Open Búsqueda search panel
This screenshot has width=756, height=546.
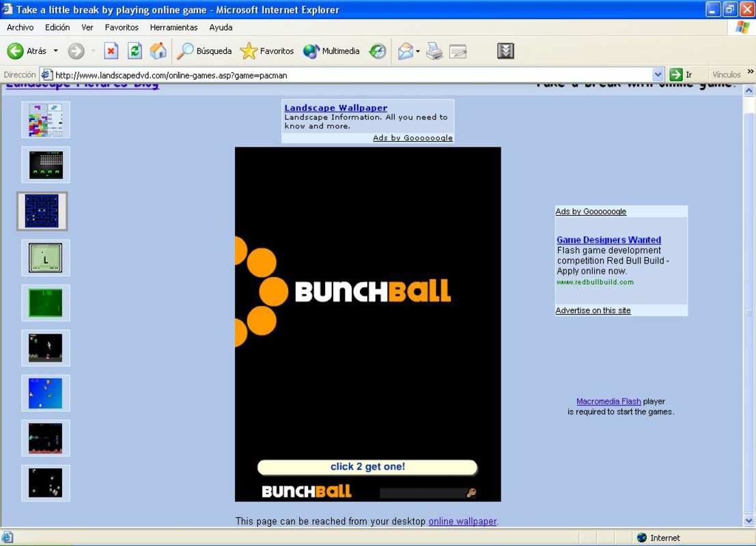[x=204, y=51]
